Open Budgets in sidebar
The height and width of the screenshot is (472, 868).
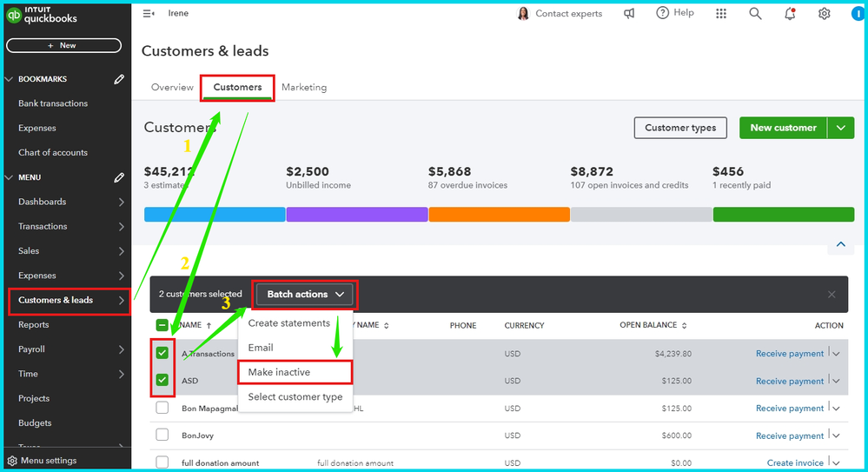coord(35,423)
